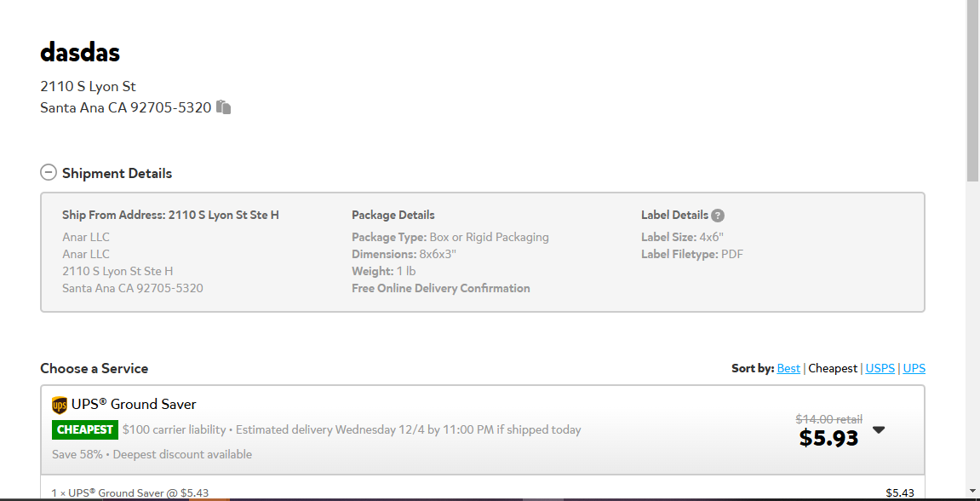Screen dimensions: 980x501
Task: Click the Ground Saver $5.43 line item
Action: coord(483,492)
